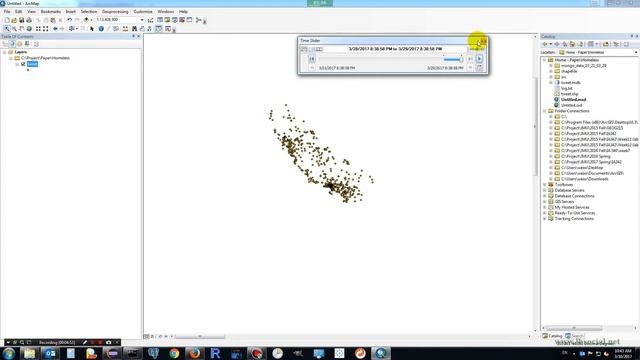Click Play button in Time Slider
Viewport: 640px width, 360px height.
point(479,59)
